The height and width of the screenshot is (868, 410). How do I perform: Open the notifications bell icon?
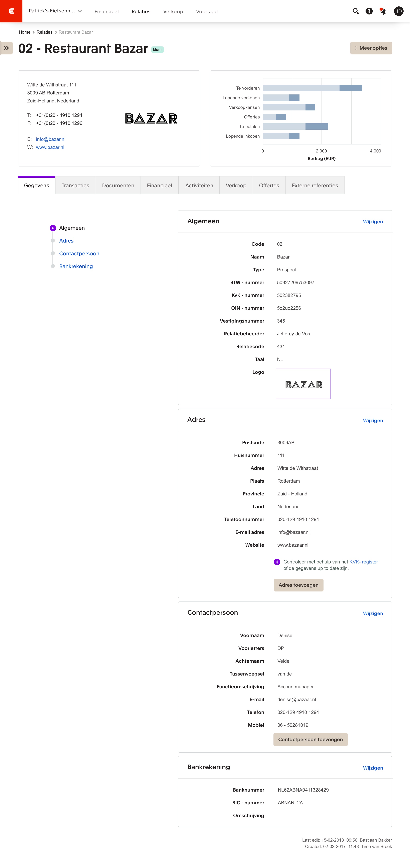tap(383, 11)
